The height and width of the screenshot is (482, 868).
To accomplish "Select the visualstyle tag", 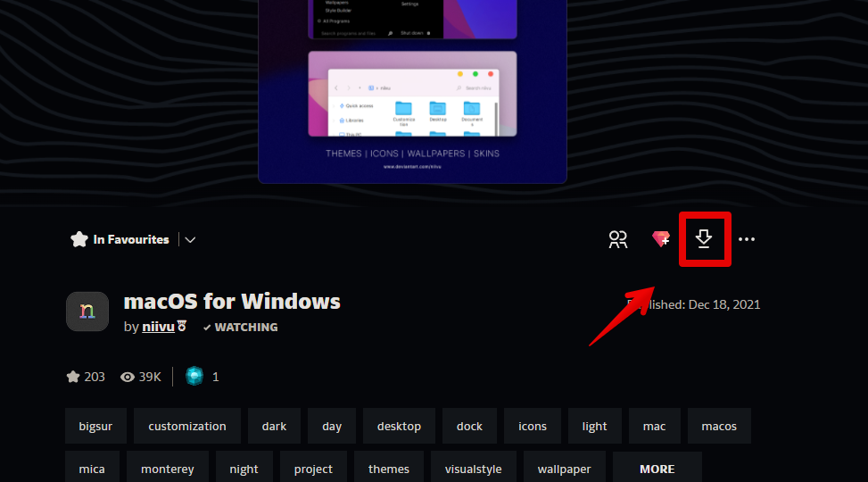I will pyautogui.click(x=474, y=469).
